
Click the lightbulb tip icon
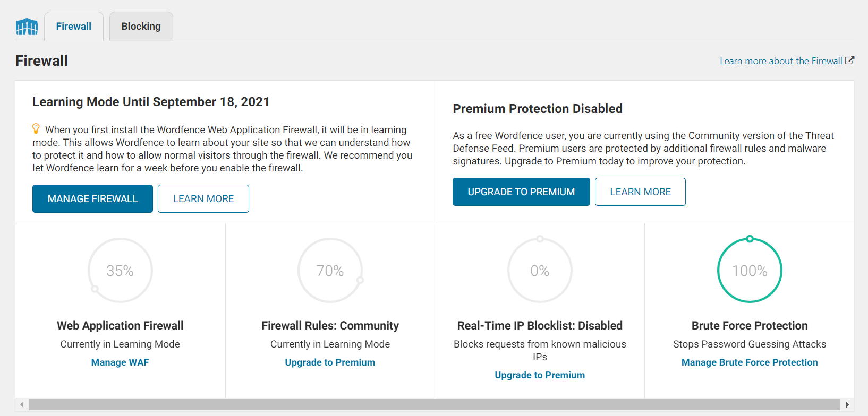36,129
